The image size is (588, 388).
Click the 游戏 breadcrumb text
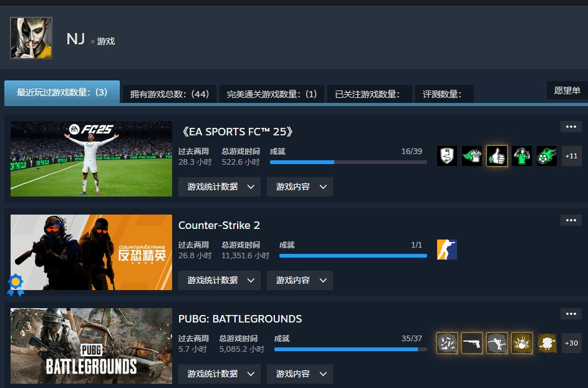(106, 41)
